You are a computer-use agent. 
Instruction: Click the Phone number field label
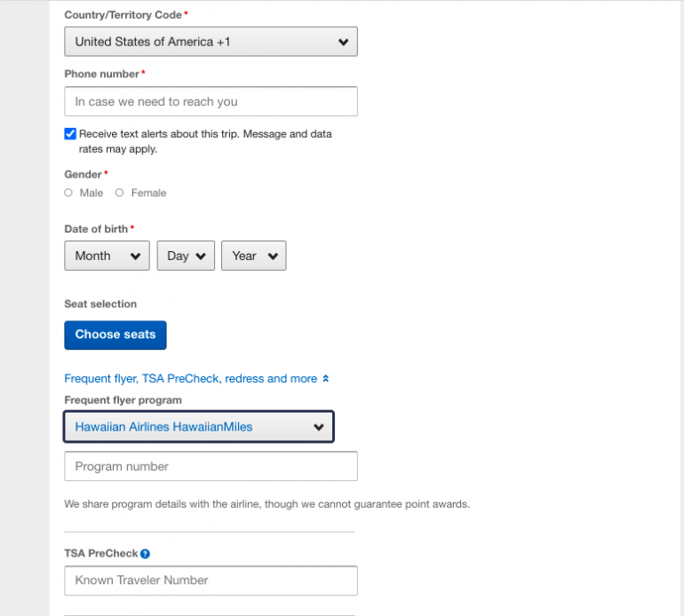pyautogui.click(x=101, y=74)
